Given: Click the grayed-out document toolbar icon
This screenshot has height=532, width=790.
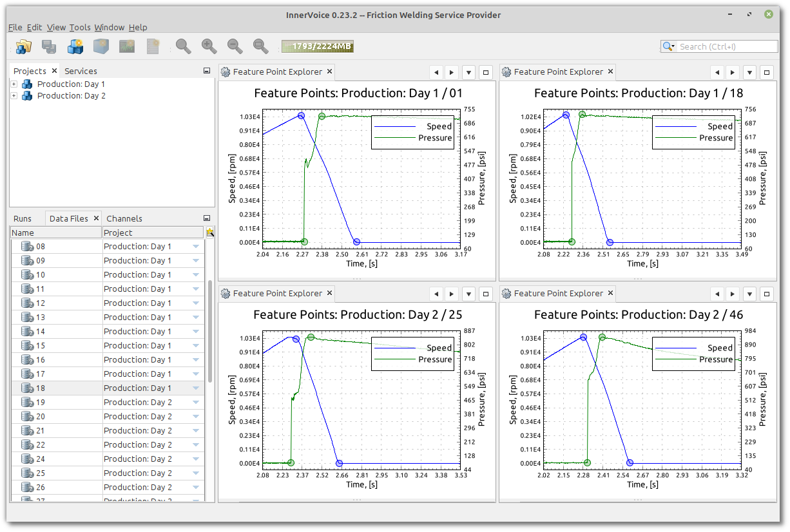Looking at the screenshot, I should [x=153, y=46].
